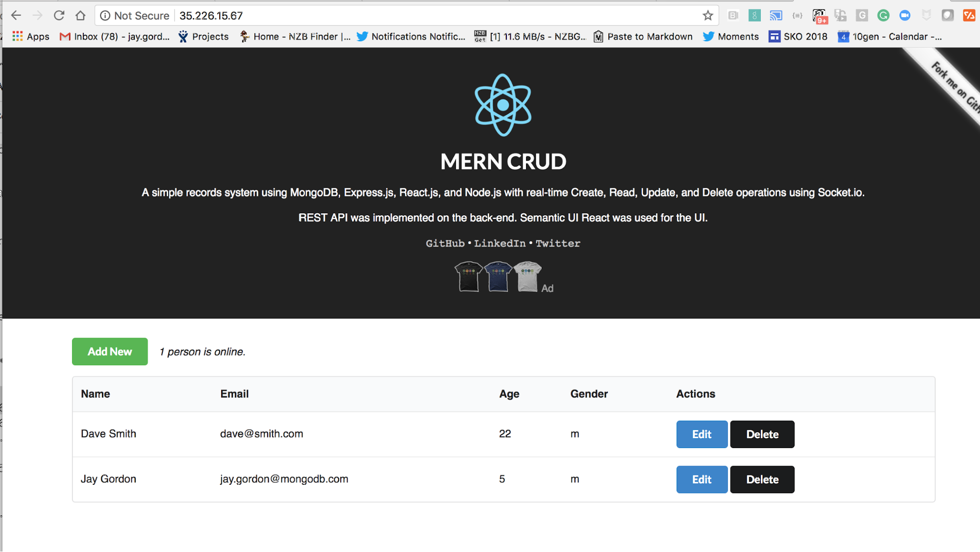Click the React atom logo
Viewport: 980px width, 552px height.
(503, 105)
